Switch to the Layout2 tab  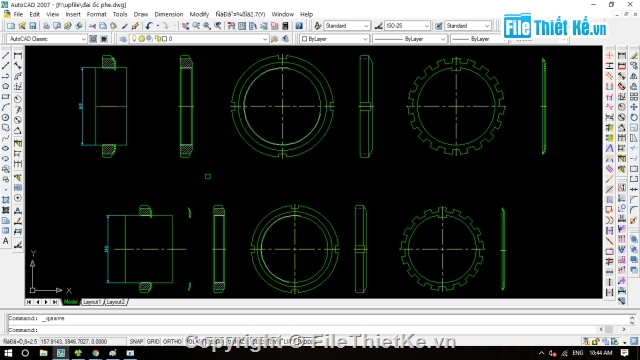(116, 302)
